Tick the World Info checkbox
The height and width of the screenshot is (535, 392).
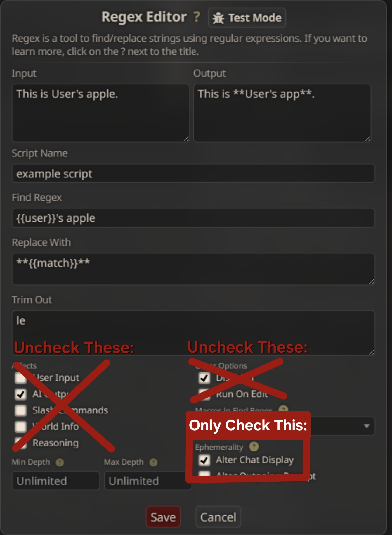click(x=20, y=427)
